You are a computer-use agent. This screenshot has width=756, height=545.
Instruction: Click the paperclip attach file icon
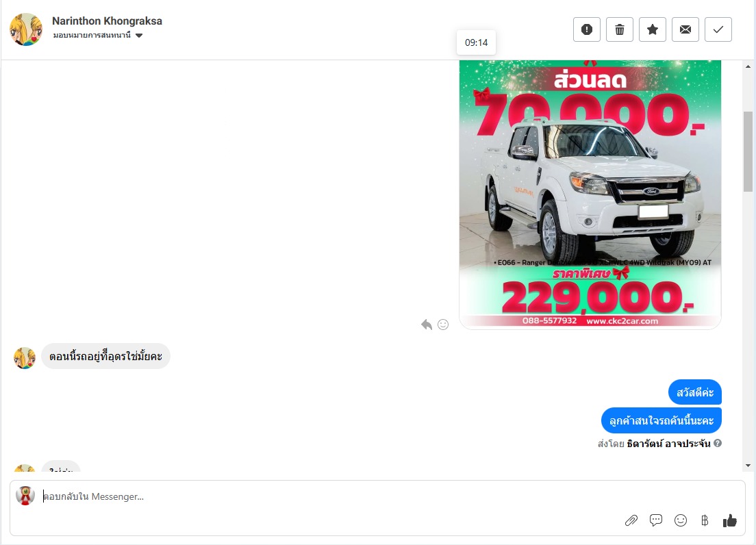point(631,520)
